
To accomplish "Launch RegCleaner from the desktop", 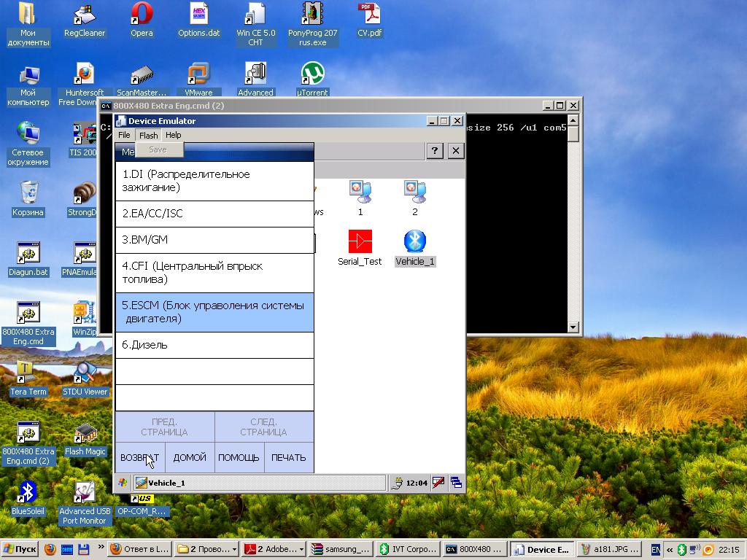I will point(85,20).
